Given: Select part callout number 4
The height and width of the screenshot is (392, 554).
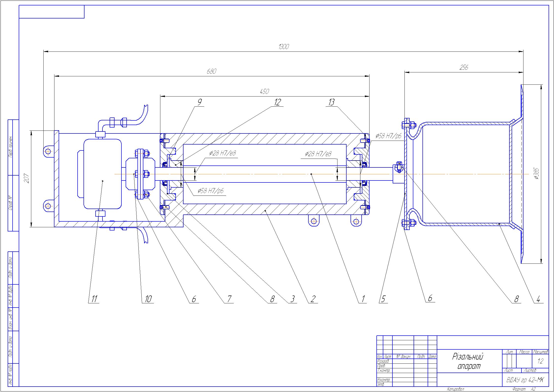Looking at the screenshot, I should point(538,299).
